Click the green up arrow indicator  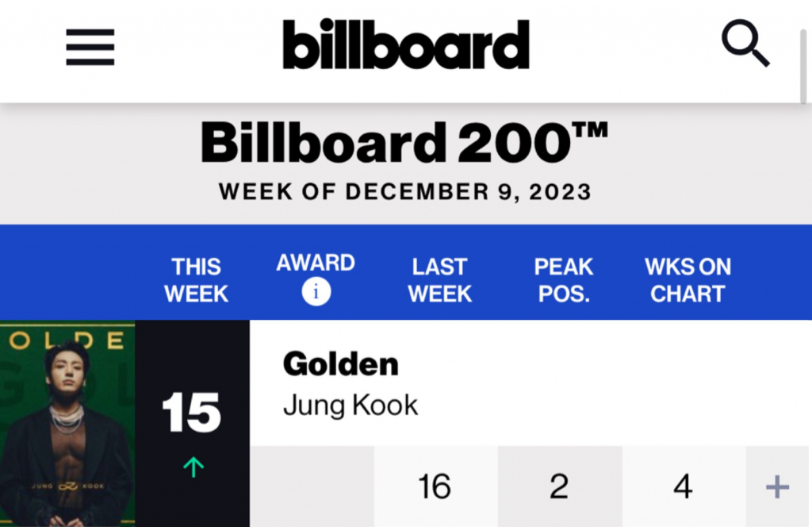[193, 467]
